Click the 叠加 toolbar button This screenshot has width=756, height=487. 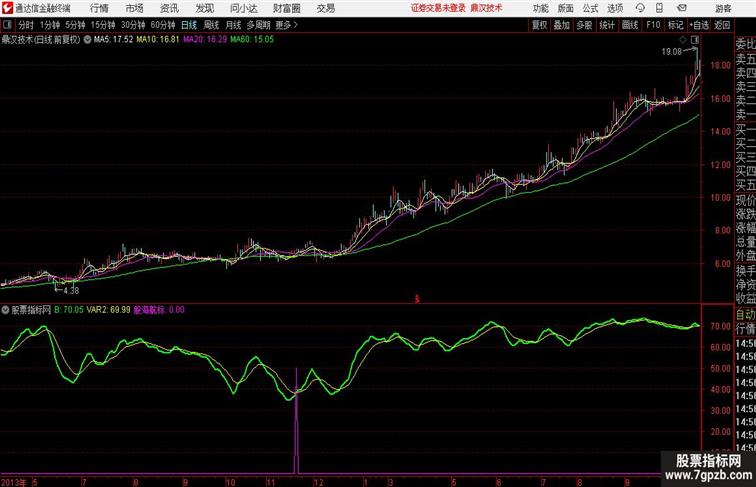562,25
